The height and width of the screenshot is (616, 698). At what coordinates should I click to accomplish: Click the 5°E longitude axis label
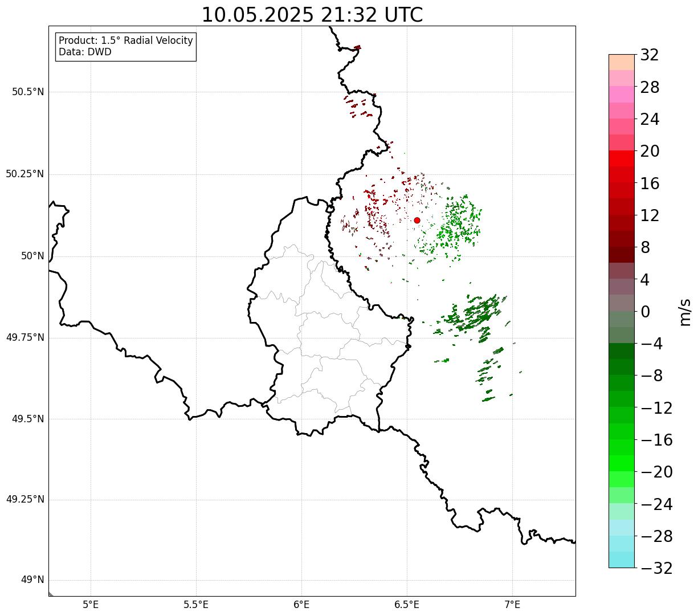[x=91, y=605]
